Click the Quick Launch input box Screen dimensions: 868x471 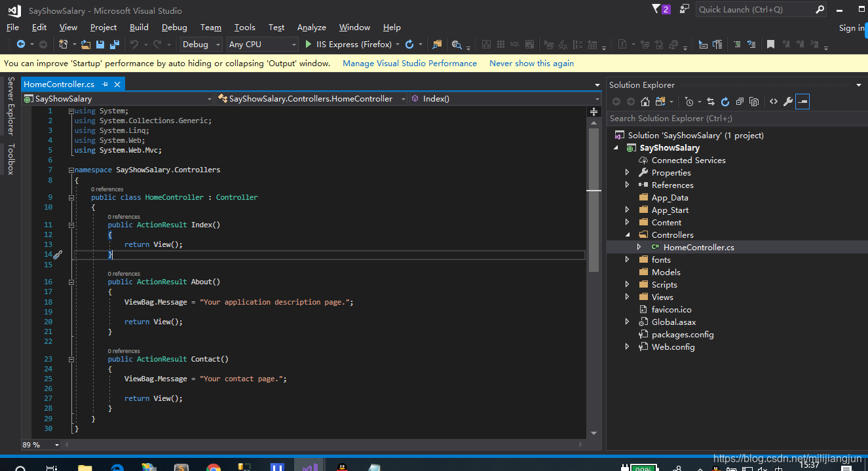755,9
